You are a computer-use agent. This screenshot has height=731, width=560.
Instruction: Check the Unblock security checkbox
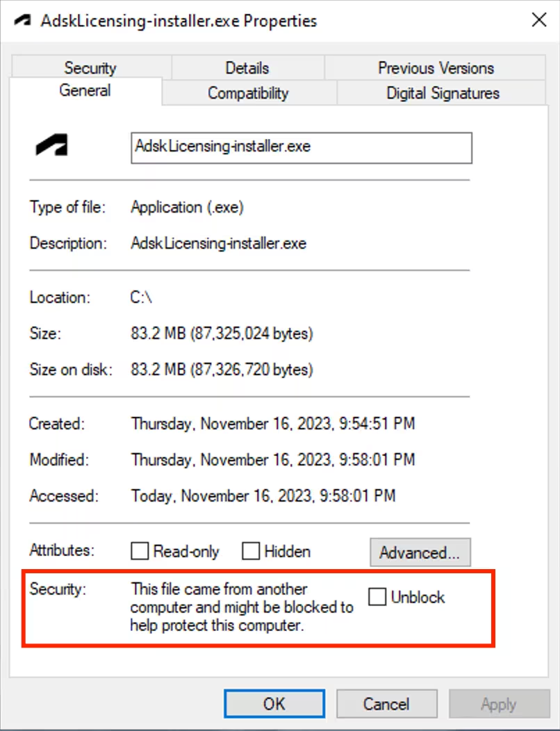tap(377, 597)
